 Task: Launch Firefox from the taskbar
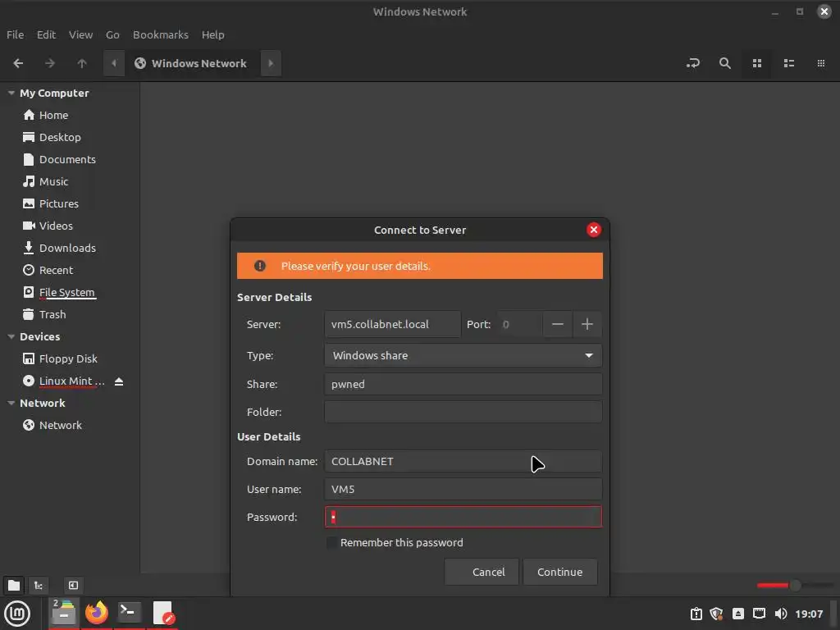(97, 614)
